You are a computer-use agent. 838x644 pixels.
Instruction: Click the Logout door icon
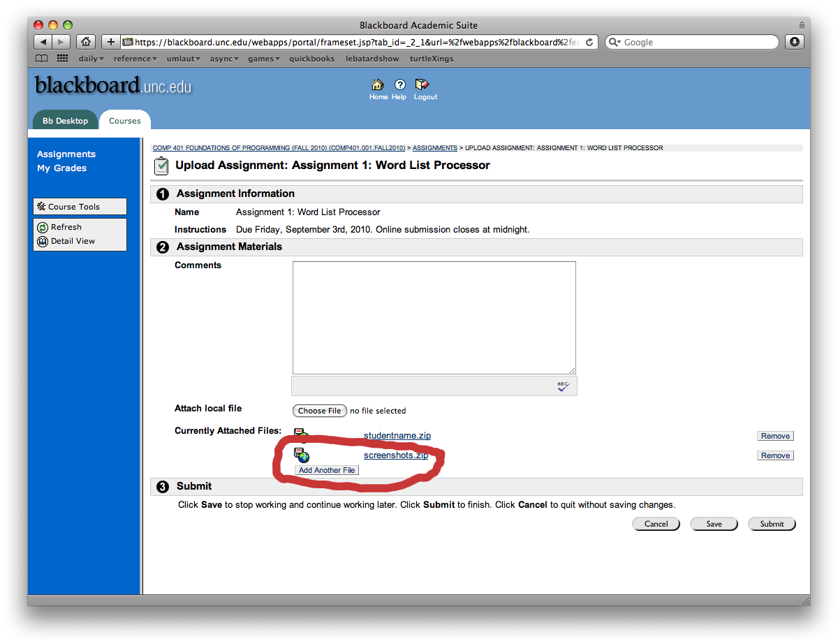(x=422, y=85)
